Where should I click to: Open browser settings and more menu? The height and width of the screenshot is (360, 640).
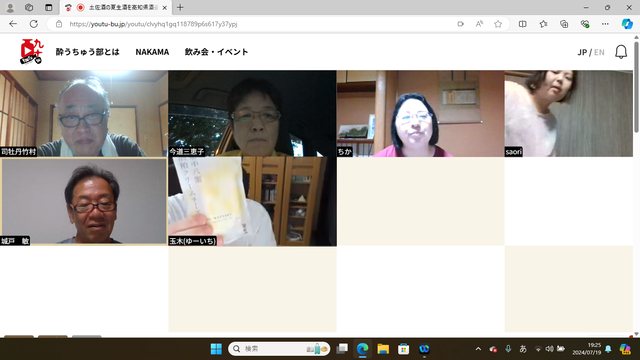click(605, 24)
